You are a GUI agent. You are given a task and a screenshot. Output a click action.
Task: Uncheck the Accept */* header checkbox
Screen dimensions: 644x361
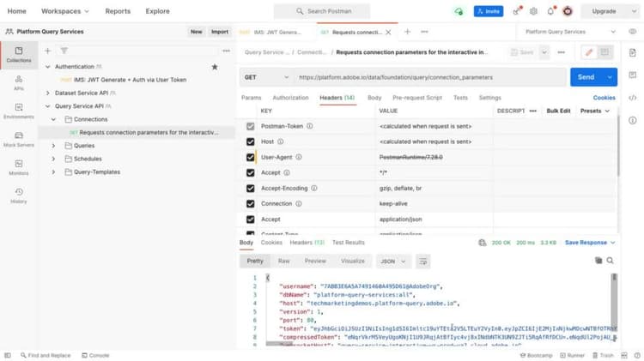click(x=250, y=172)
